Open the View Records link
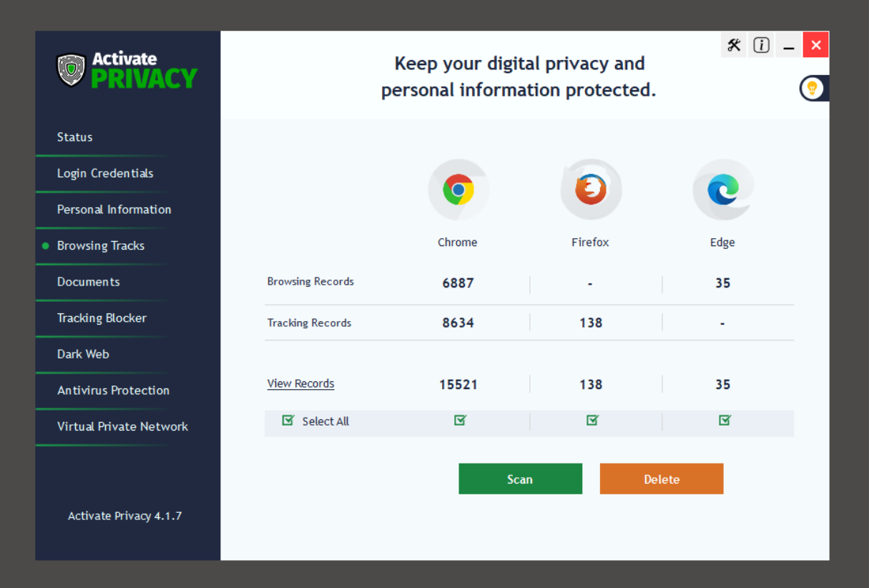 click(300, 383)
